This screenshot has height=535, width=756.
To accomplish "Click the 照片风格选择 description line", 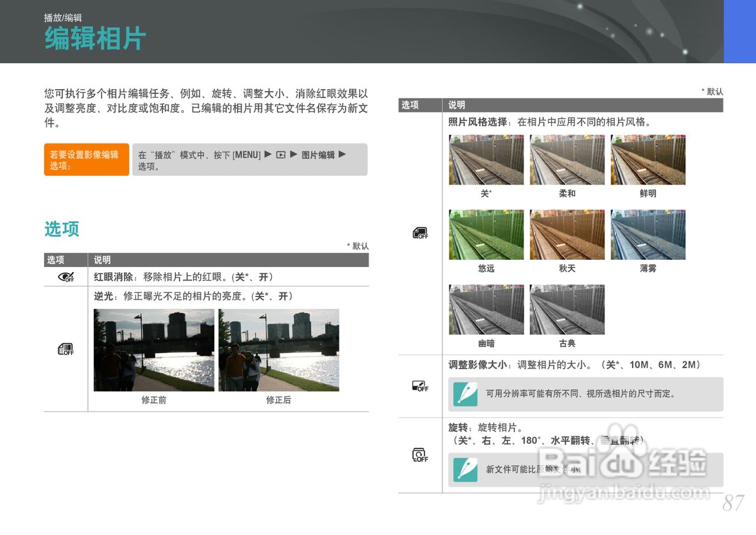I will click(x=550, y=122).
